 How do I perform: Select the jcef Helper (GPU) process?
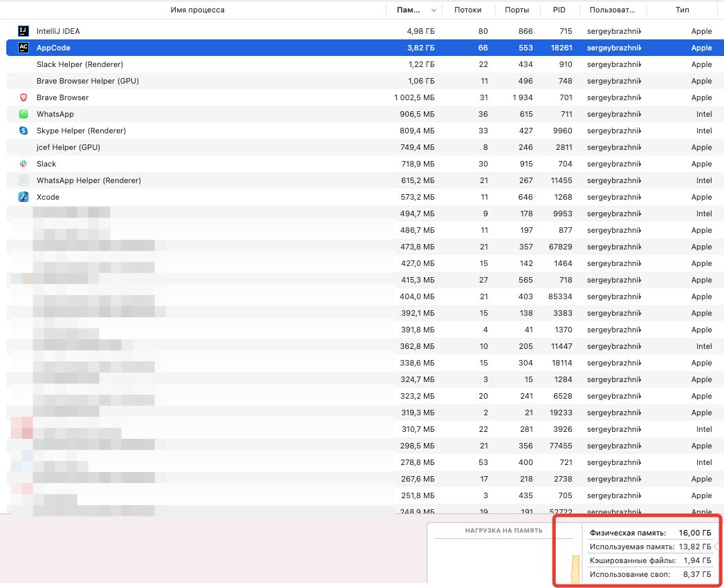click(x=68, y=147)
